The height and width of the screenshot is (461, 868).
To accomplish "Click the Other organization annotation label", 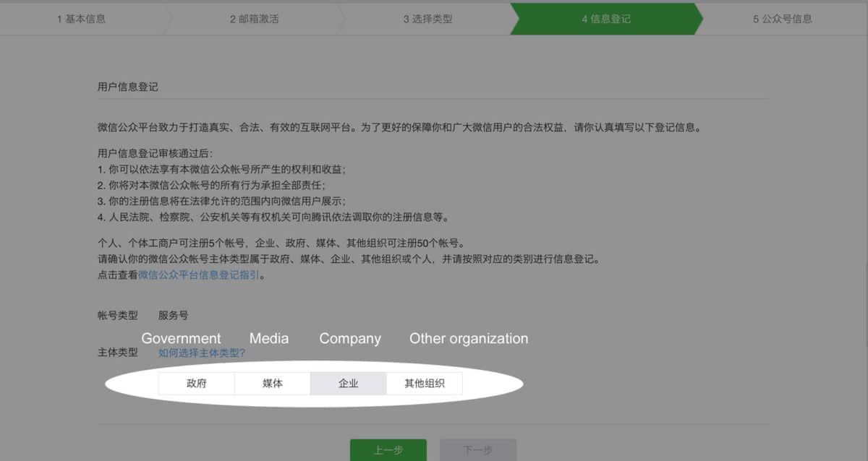I will coord(469,338).
